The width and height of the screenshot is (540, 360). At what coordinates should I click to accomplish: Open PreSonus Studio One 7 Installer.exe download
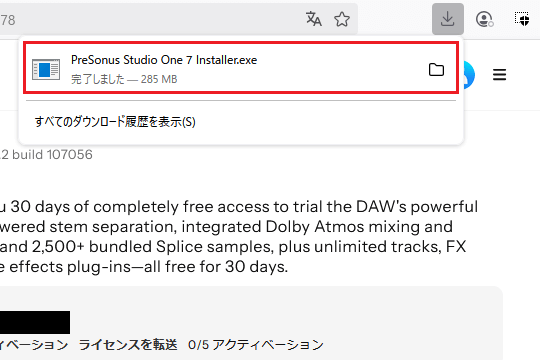click(x=241, y=68)
